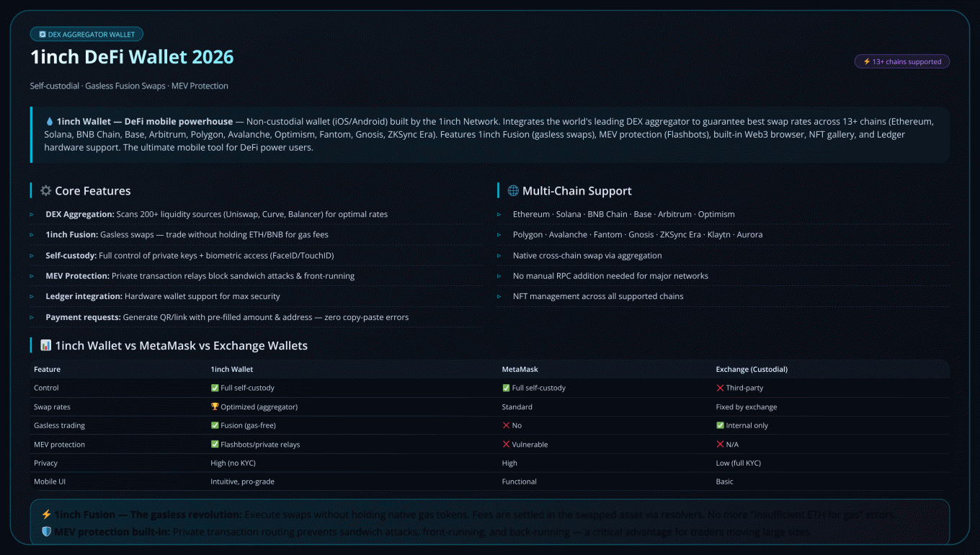Click the gear icon beside Core Features
The width and height of the screenshot is (980, 555).
(46, 191)
